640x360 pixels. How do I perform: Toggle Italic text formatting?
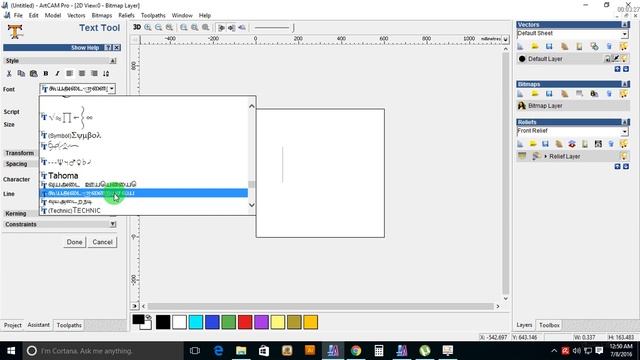click(57, 73)
